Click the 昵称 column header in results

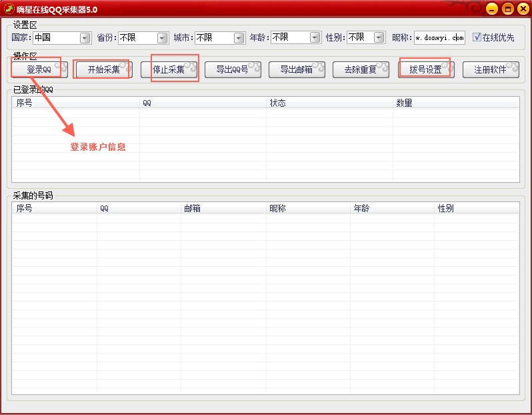click(x=308, y=208)
